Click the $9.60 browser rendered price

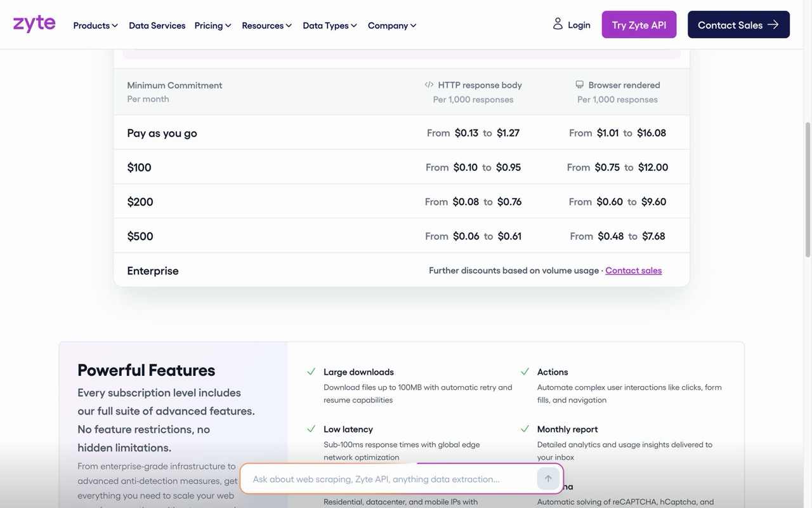coord(653,202)
